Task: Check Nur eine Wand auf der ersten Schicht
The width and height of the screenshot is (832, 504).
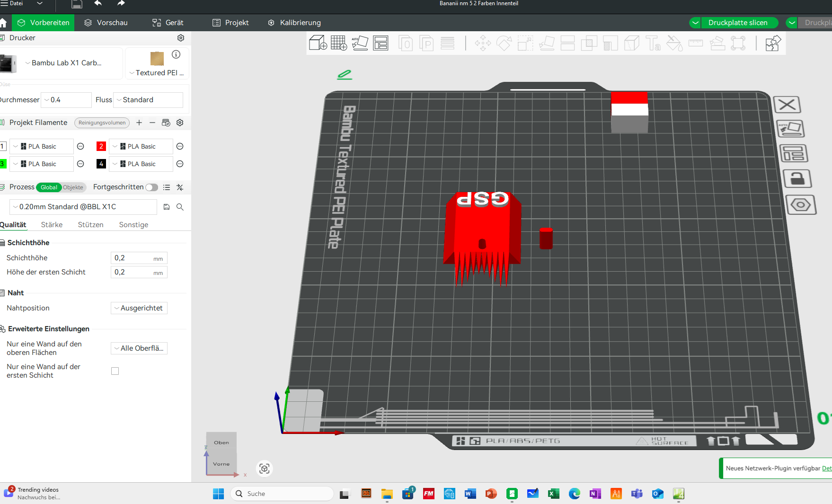Action: point(115,371)
